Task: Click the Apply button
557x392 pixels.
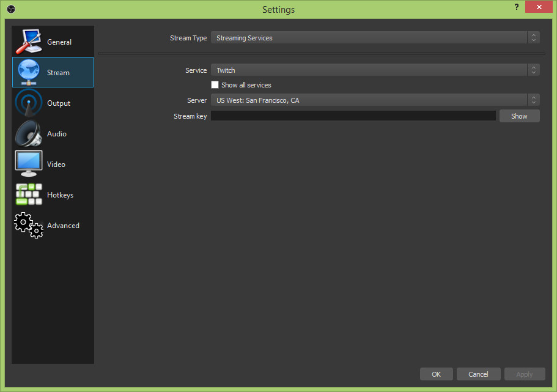Action: pos(525,374)
